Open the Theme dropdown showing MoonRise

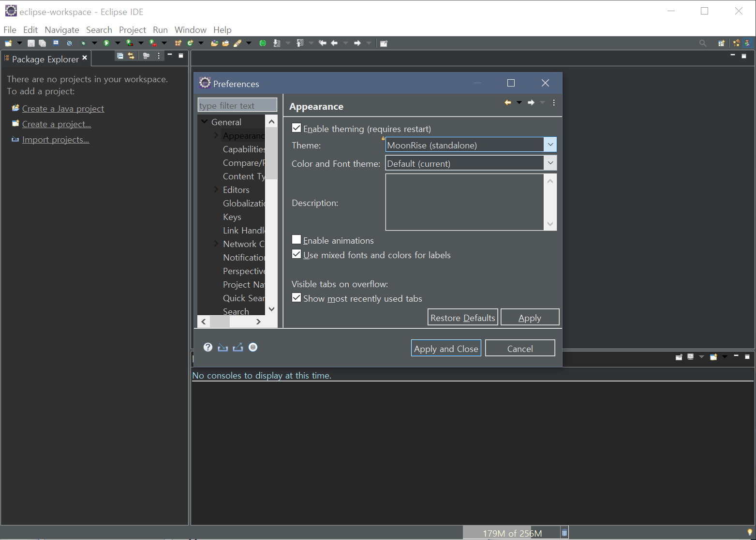tap(550, 145)
